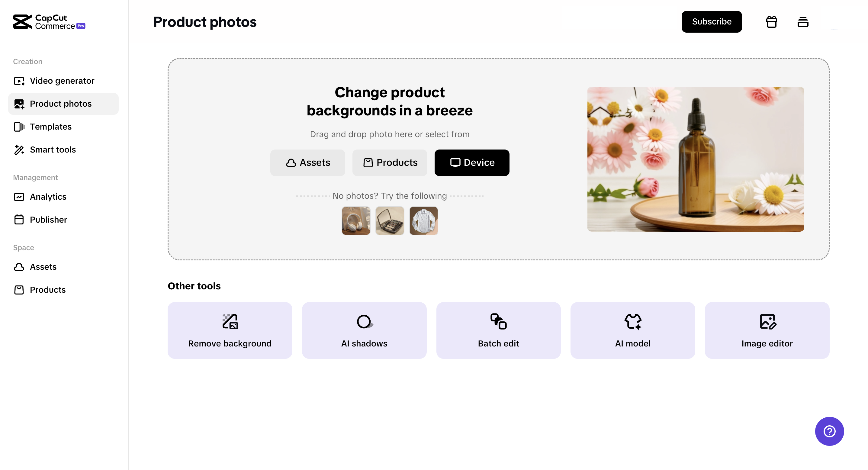Open the Image editor tool
Image resolution: width=868 pixels, height=470 pixels.
(x=767, y=330)
